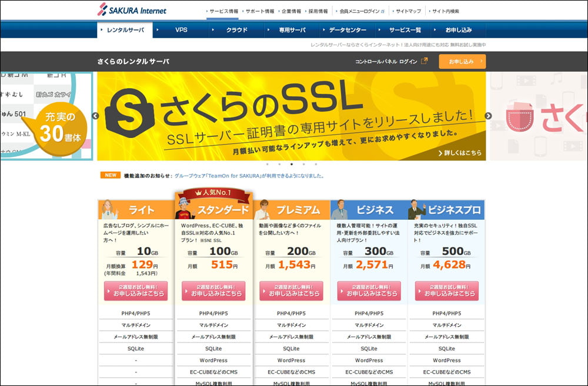
Task: Click the スタンダード plan header
Action: tap(214, 210)
